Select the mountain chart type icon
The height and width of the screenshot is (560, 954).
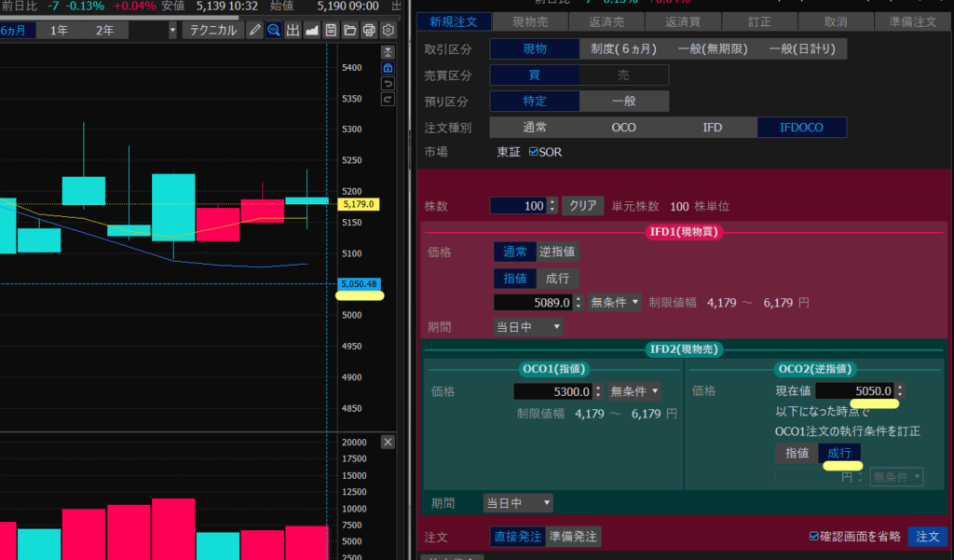pyautogui.click(x=312, y=29)
